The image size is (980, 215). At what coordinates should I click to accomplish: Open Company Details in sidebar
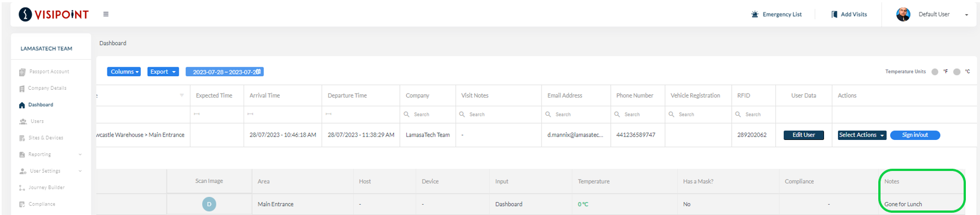point(43,88)
